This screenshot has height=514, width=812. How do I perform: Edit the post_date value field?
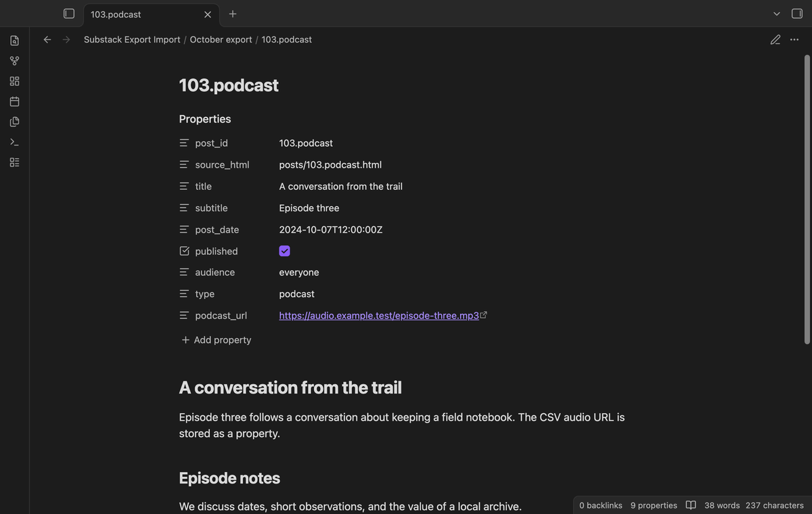[x=331, y=230]
